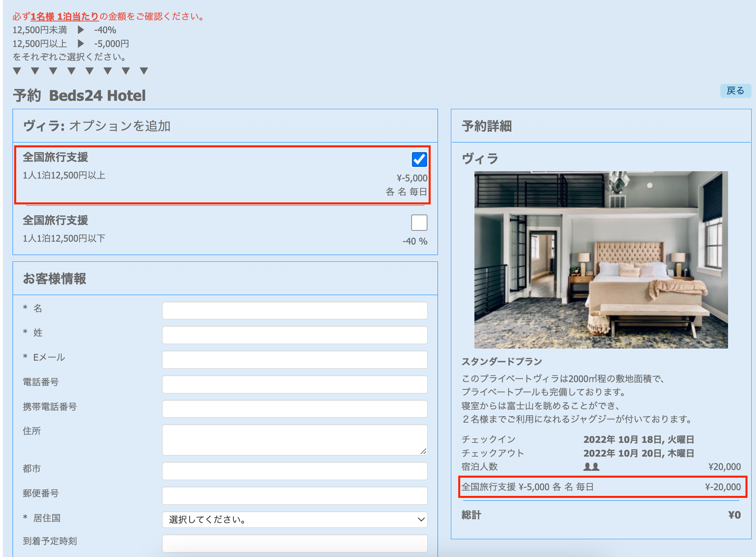Click the 住所 address text area

295,440
